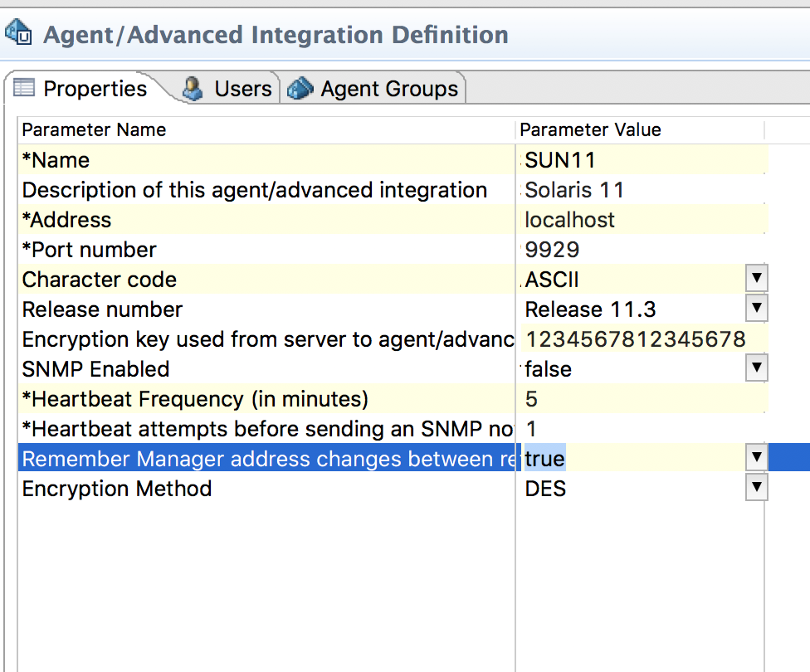Click the Agent Groups tab icon
The image size is (810, 672).
(300, 88)
